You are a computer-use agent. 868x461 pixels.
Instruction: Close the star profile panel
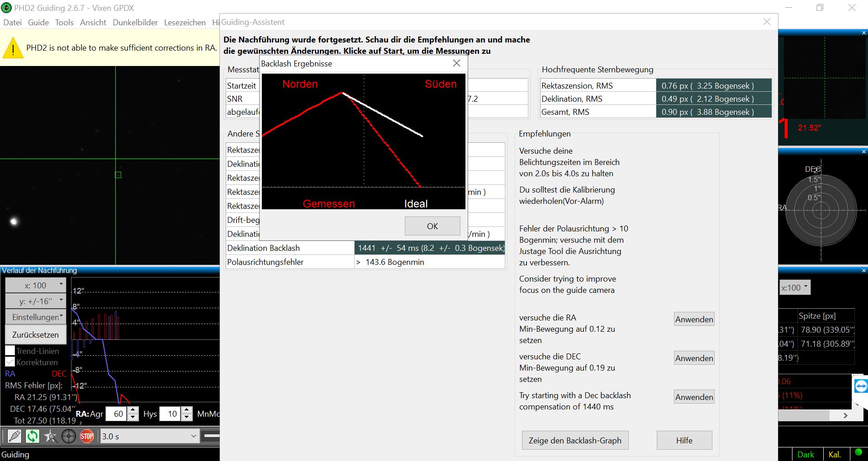pos(863,33)
